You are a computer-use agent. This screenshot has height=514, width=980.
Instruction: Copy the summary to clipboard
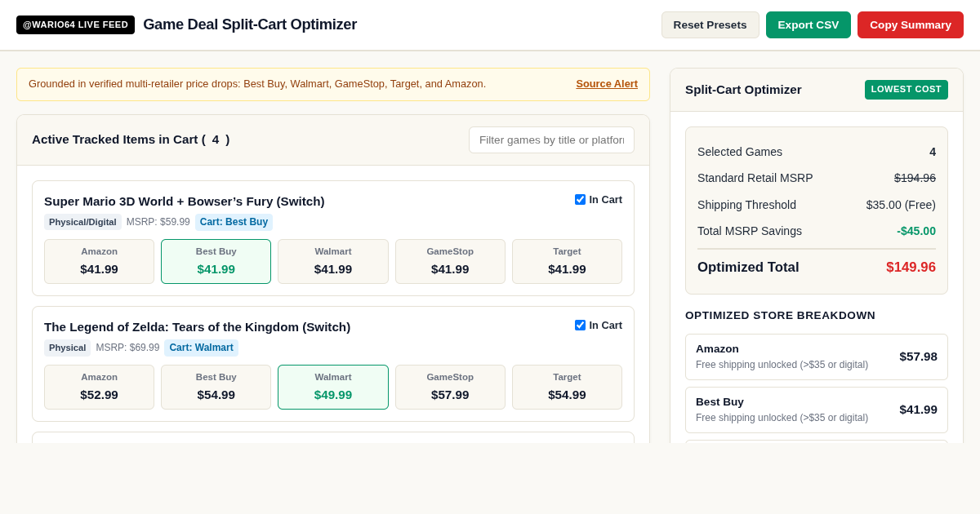pyautogui.click(x=910, y=24)
